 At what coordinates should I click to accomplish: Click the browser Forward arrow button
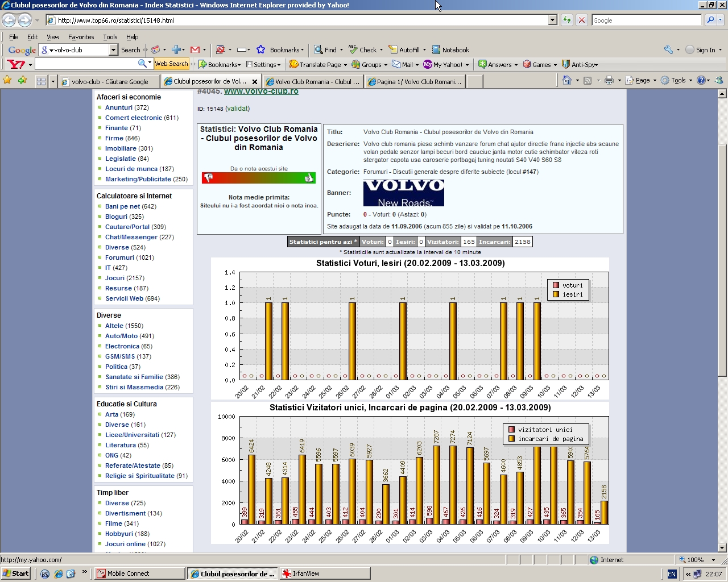coord(24,20)
